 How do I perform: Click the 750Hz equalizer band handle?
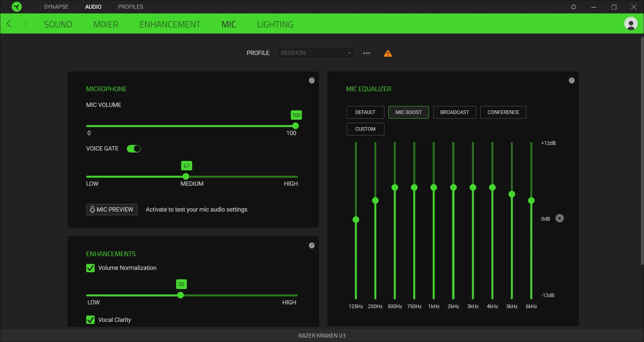pos(414,187)
